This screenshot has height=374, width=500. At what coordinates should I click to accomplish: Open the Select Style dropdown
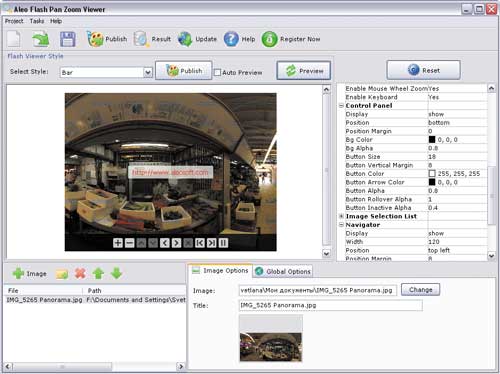pyautogui.click(x=147, y=72)
